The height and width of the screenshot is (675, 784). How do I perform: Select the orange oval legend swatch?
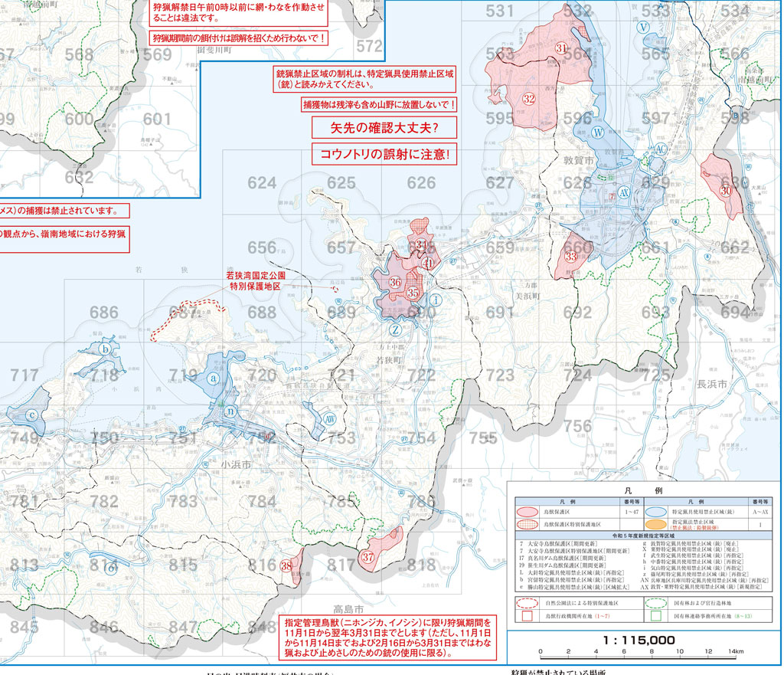(x=653, y=525)
